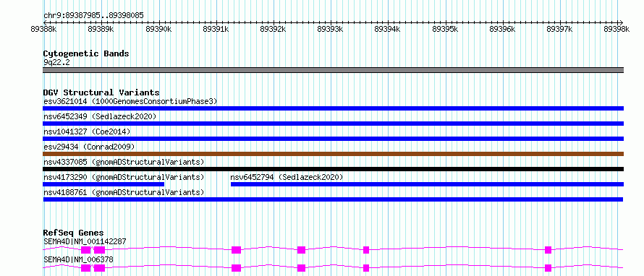Screen dimensions: 644x276
Task: Select the blue bar under nsv6452794
Action: (427, 184)
